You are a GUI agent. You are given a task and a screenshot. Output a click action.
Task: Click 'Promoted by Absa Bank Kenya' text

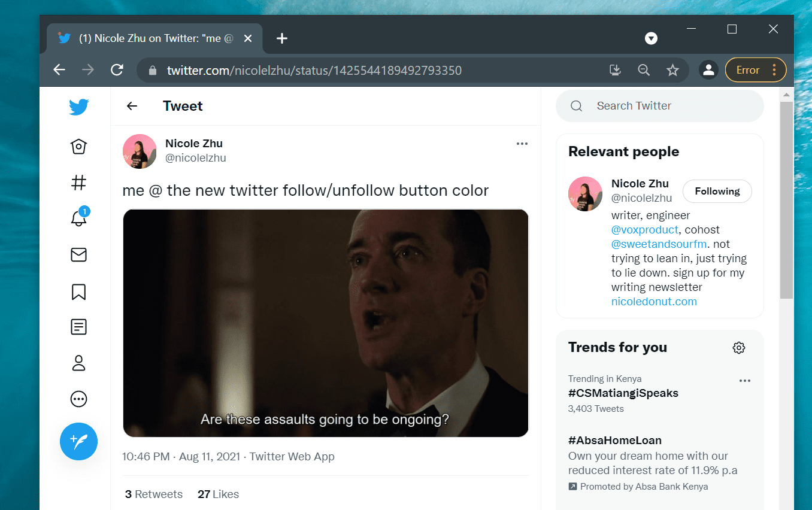(644, 487)
